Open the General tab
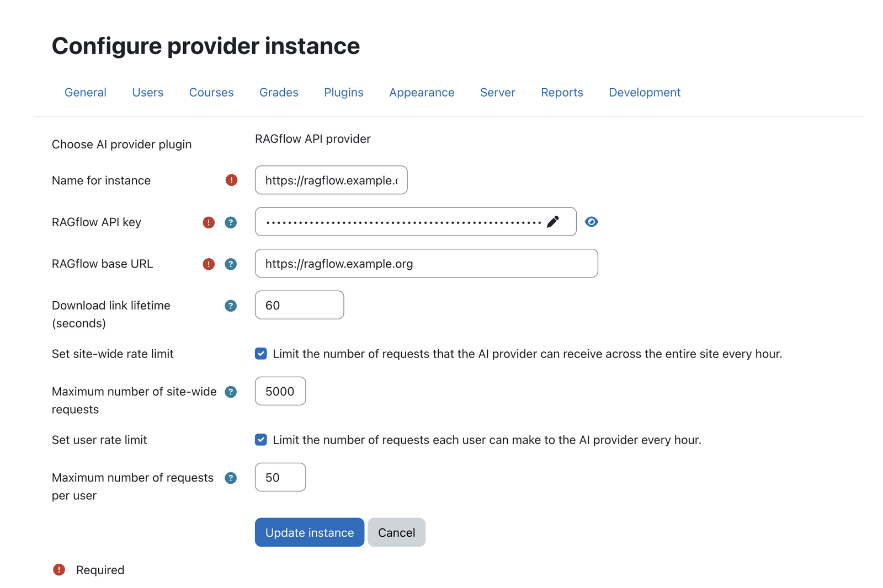The height and width of the screenshot is (588, 883). pos(86,93)
